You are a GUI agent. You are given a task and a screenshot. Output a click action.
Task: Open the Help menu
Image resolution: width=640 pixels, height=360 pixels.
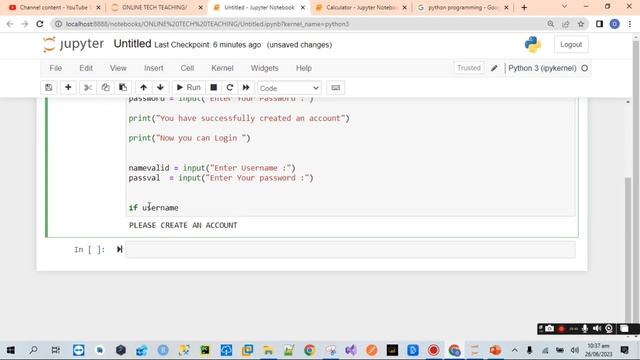tap(304, 68)
